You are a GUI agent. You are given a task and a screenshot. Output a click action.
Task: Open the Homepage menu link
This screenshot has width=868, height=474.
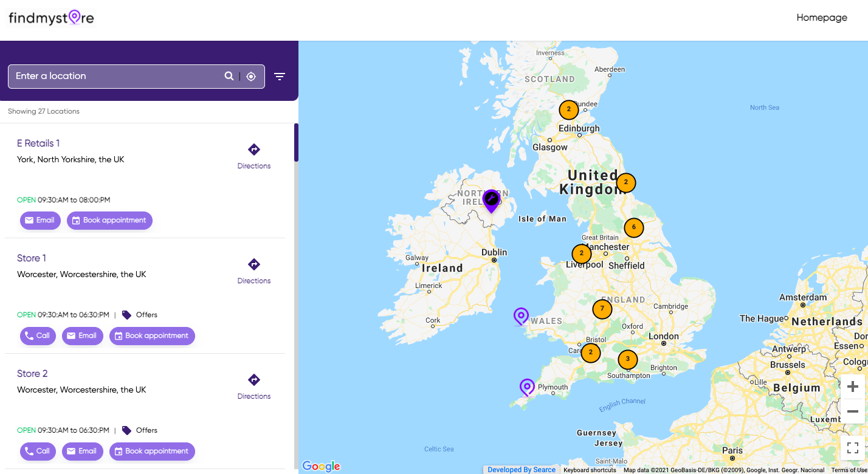click(821, 18)
